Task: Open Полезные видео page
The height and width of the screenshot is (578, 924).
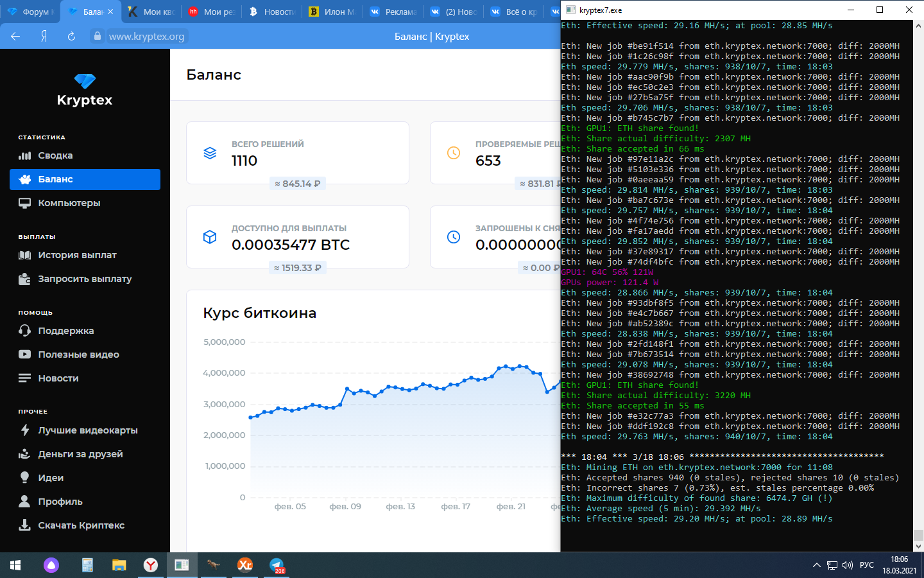Action: click(x=78, y=355)
